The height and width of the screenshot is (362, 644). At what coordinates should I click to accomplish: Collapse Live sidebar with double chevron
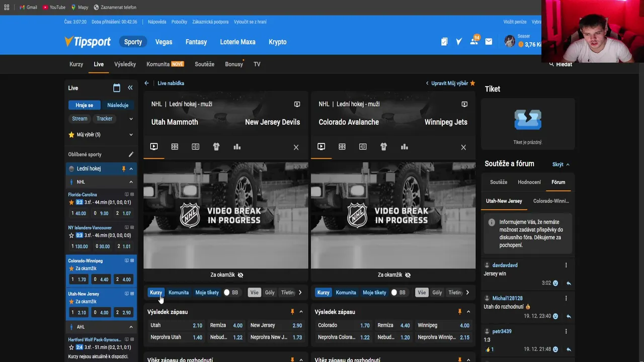click(130, 87)
